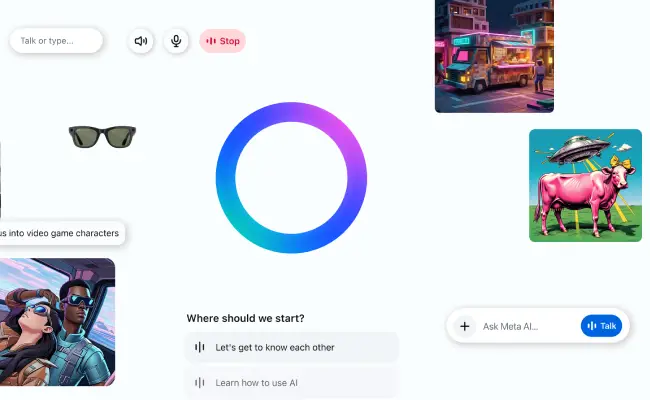Screen dimensions: 650x400
Task: Stop the voice conversation
Action: click(x=223, y=41)
